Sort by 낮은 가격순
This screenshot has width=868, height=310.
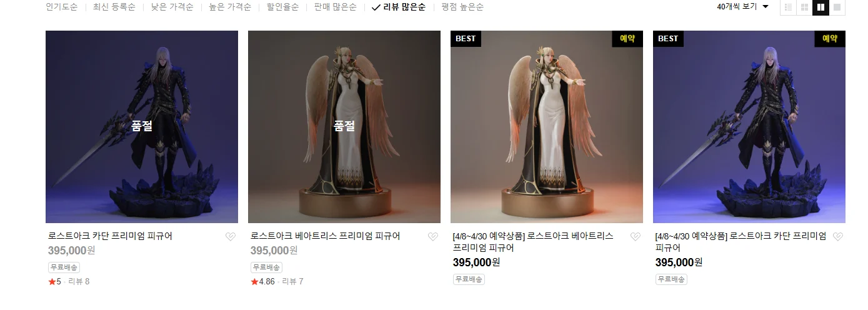(172, 7)
